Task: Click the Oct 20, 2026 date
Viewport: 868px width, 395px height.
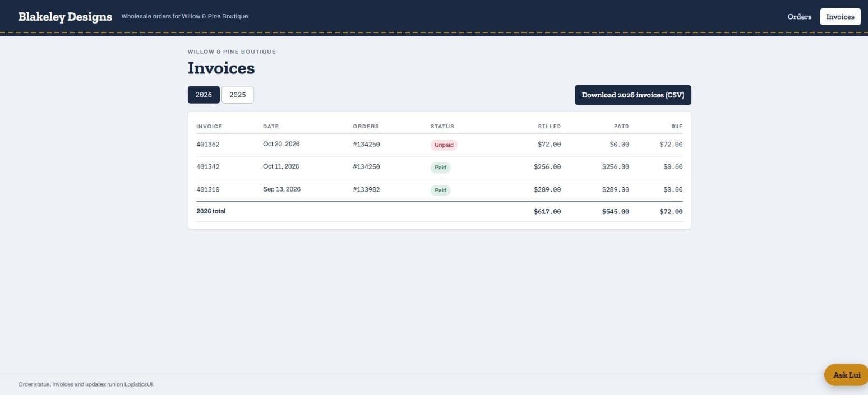Action: point(281,144)
